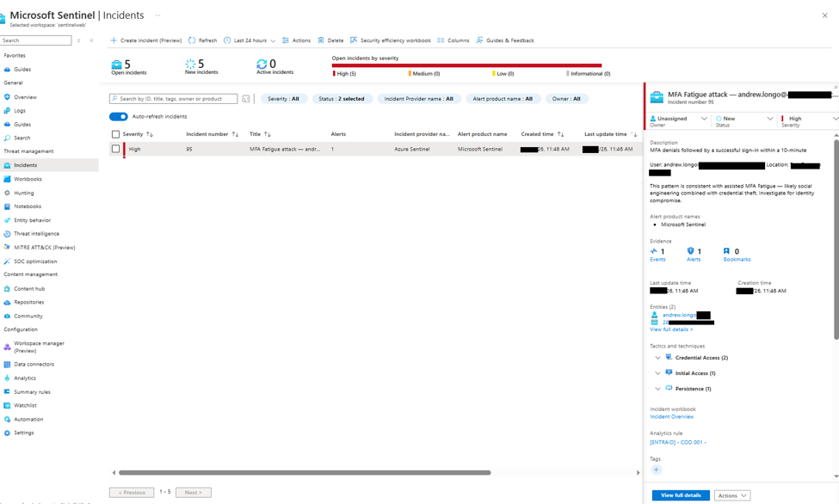Select Incidents in Threat management
The width and height of the screenshot is (839, 504).
tap(25, 165)
